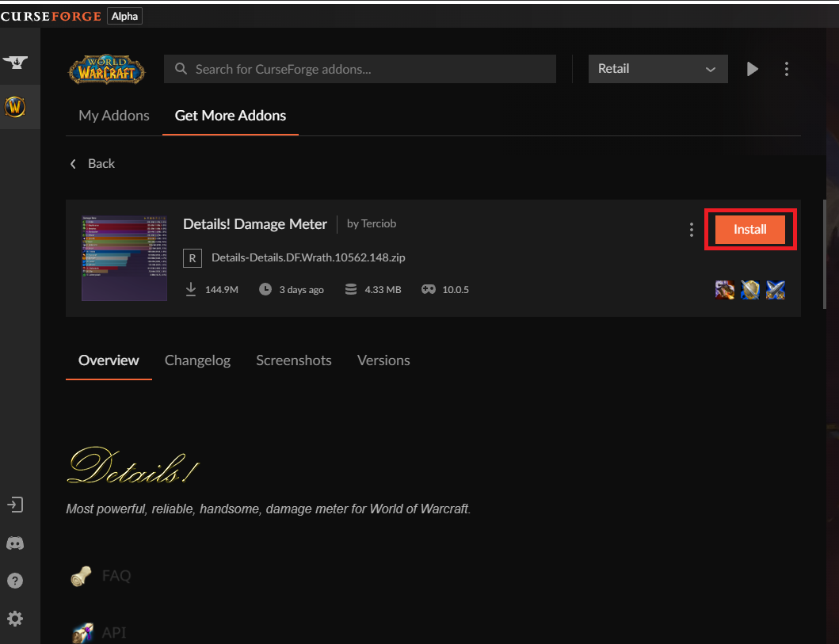Click the World of Warcraft logo

point(106,69)
